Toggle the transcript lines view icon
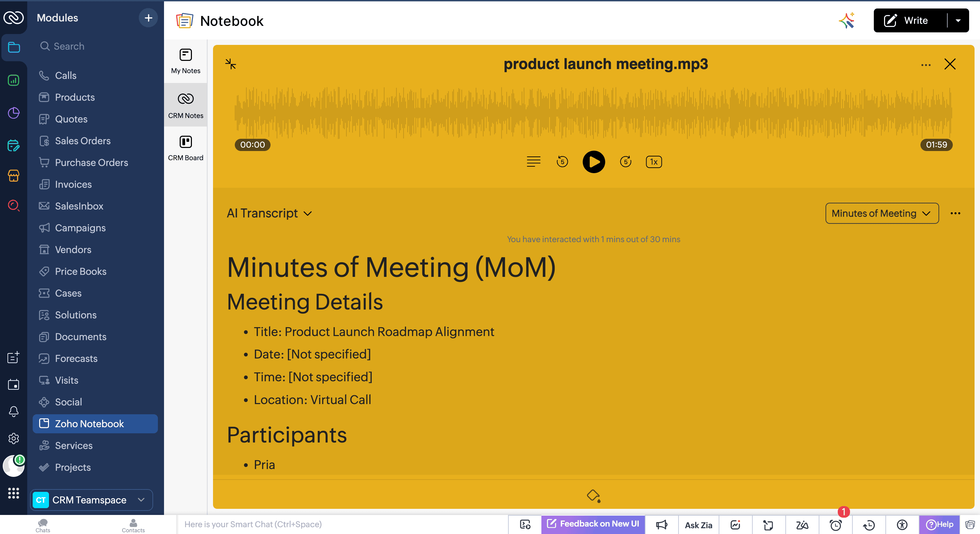This screenshot has width=980, height=534. click(533, 162)
